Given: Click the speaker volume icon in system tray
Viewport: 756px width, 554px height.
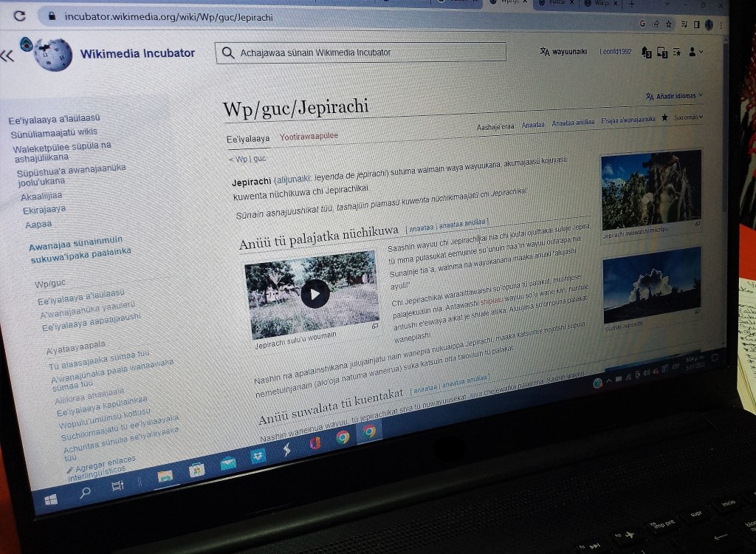Looking at the screenshot, I should (x=647, y=372).
